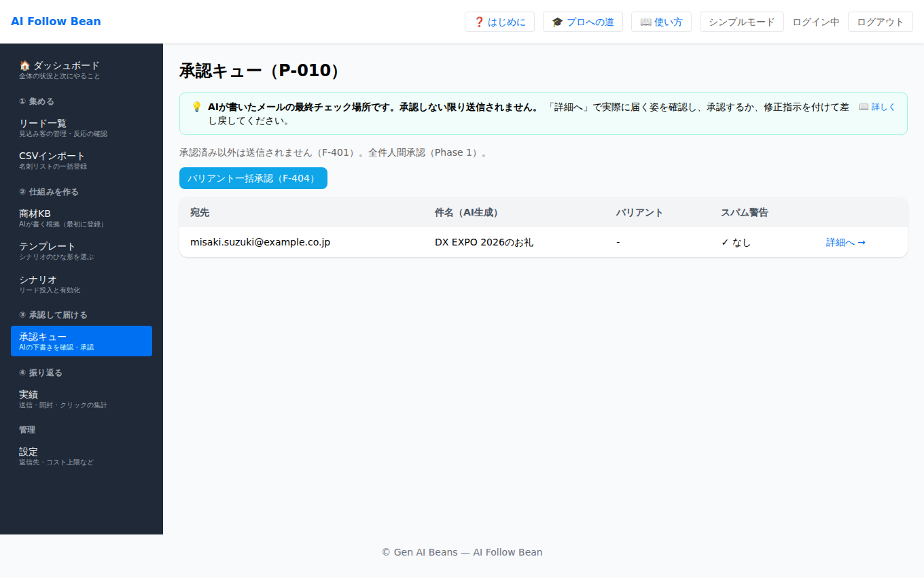Switch to シンプルモード
This screenshot has height=578, width=924.
[742, 22]
